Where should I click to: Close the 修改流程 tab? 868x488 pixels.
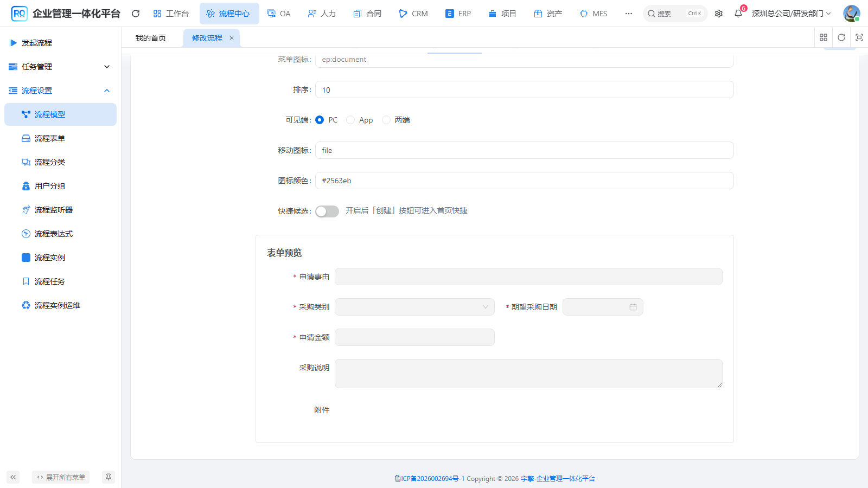[x=232, y=38]
